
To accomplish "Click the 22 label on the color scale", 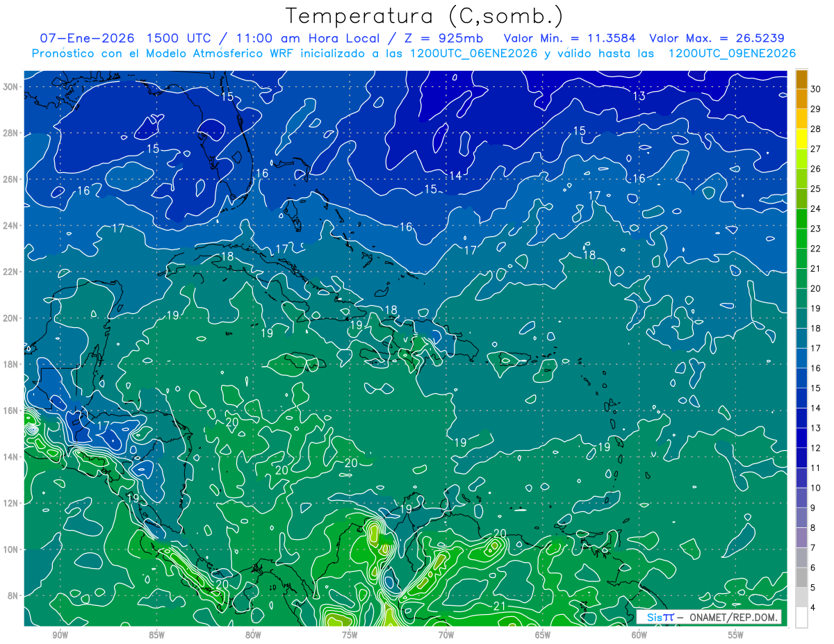I will coord(815,249).
